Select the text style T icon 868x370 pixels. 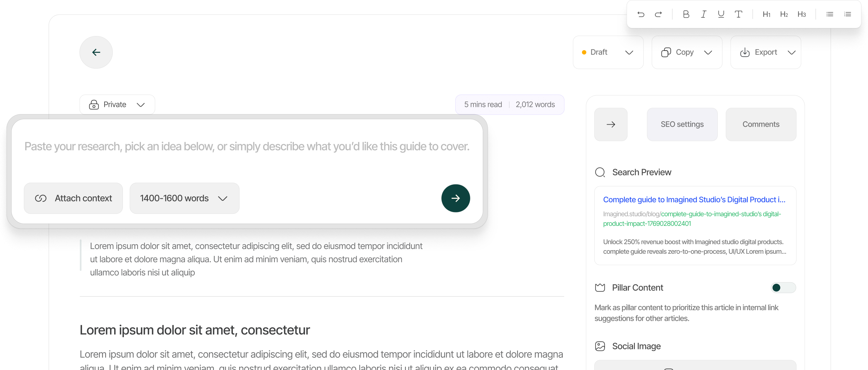click(738, 14)
